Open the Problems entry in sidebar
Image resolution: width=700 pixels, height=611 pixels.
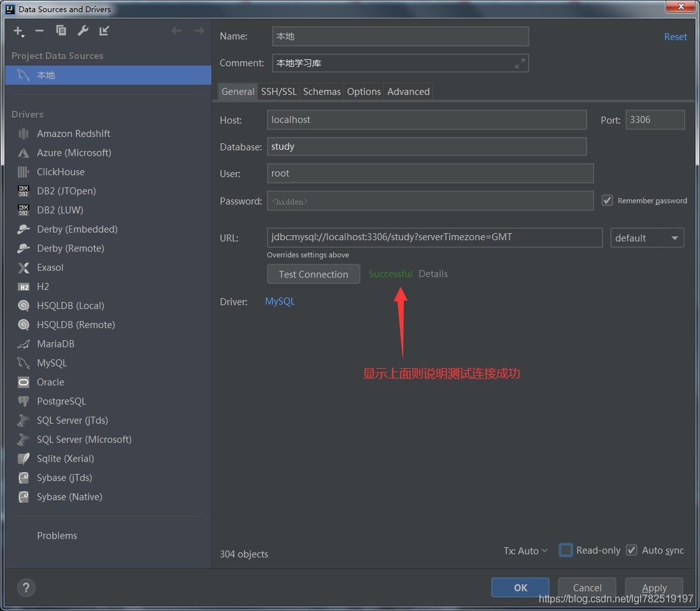tap(57, 536)
